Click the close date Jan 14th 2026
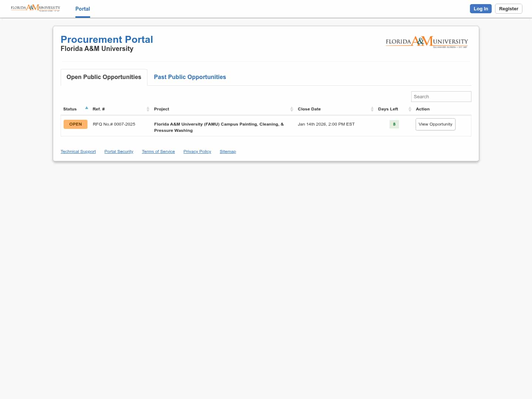 [326, 125]
